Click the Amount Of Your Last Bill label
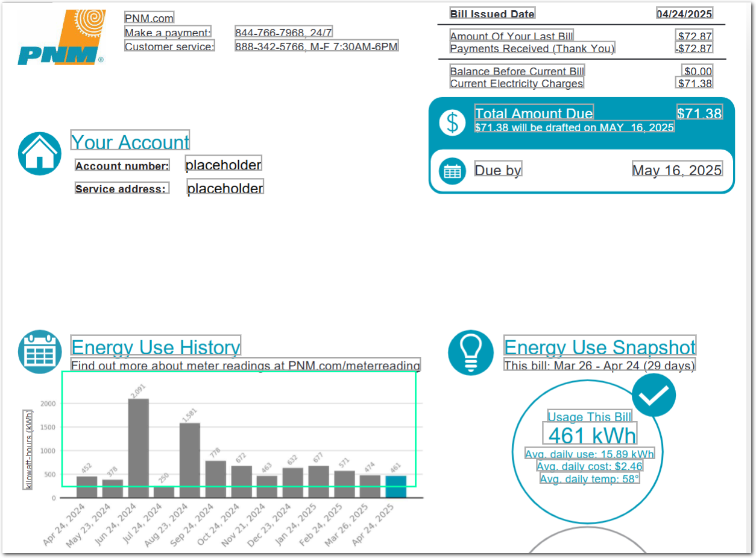 point(512,36)
